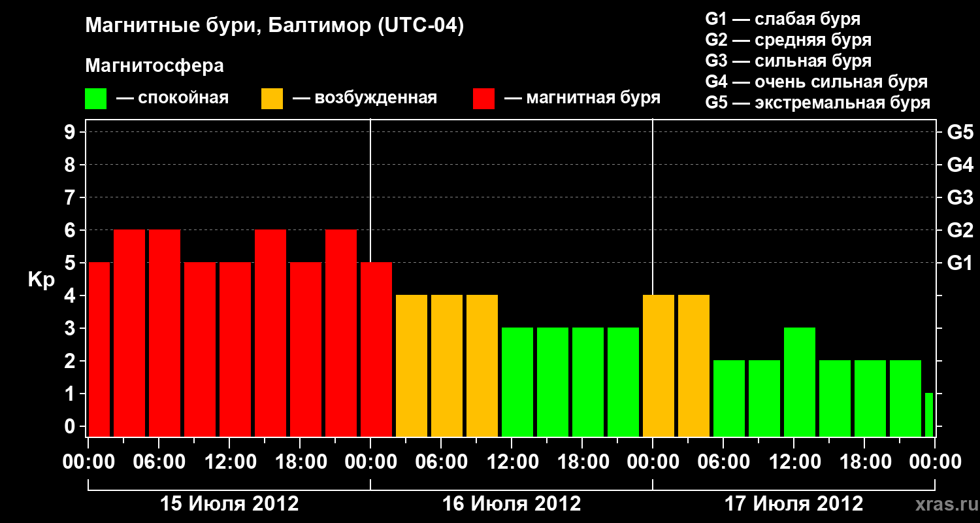980x523 pixels.
Task: Select the red Kp 6 bar at 21:00 15 Июля
Action: [341, 333]
